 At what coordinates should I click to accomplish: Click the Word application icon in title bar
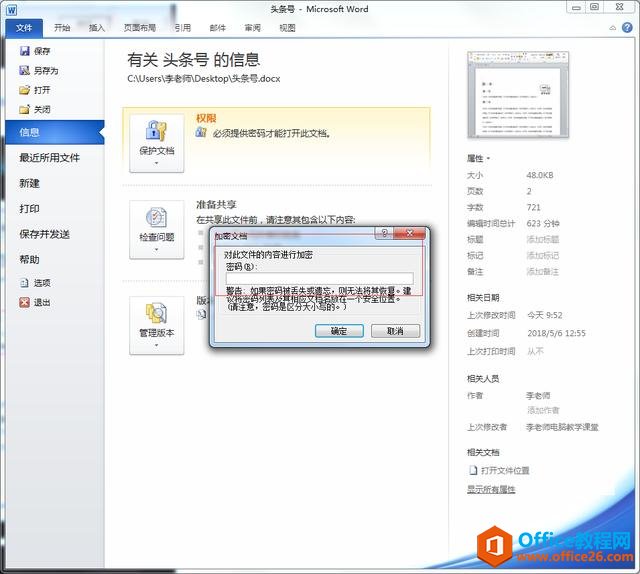(x=12, y=10)
